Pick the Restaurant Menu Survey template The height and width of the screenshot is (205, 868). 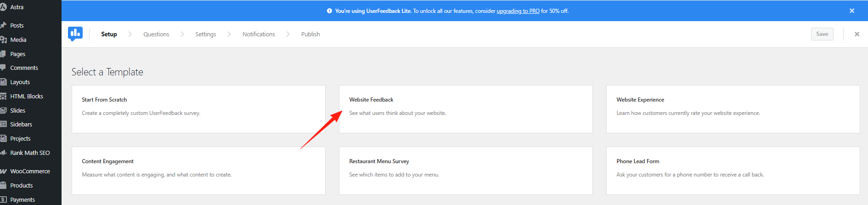click(466, 171)
